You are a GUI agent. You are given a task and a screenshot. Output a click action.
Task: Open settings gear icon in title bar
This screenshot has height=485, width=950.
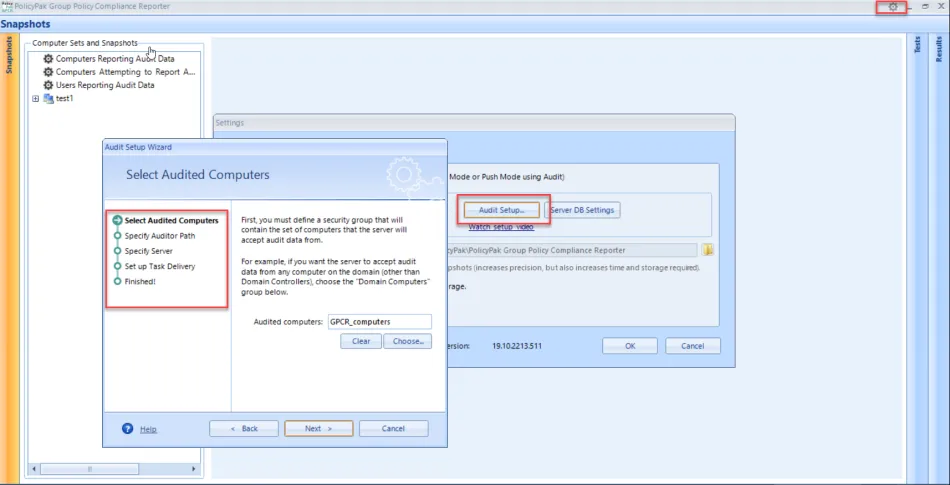(893, 7)
